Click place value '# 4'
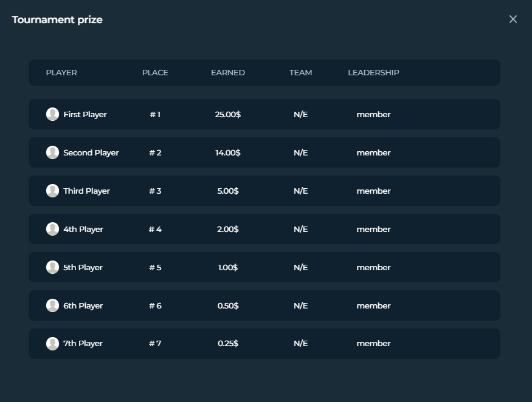Screen dimensions: 532x402 pyautogui.click(x=155, y=230)
